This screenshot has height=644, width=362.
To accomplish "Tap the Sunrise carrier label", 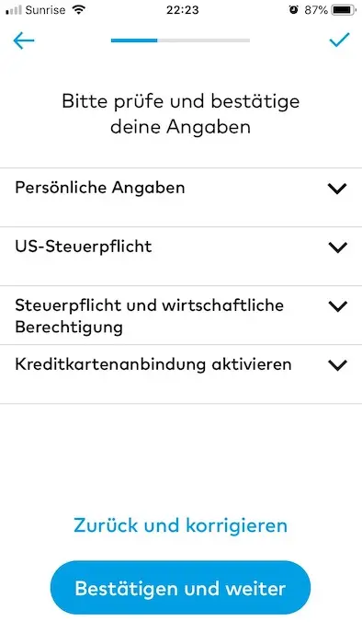I will pos(45,10).
